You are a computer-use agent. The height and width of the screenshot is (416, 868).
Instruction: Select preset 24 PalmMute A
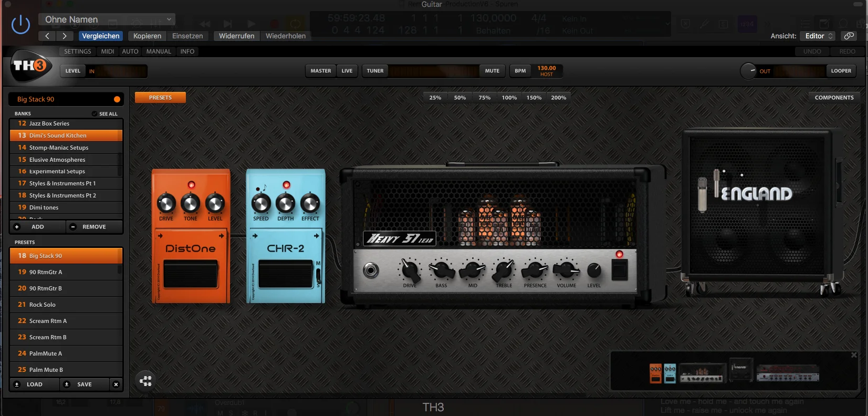(x=66, y=353)
